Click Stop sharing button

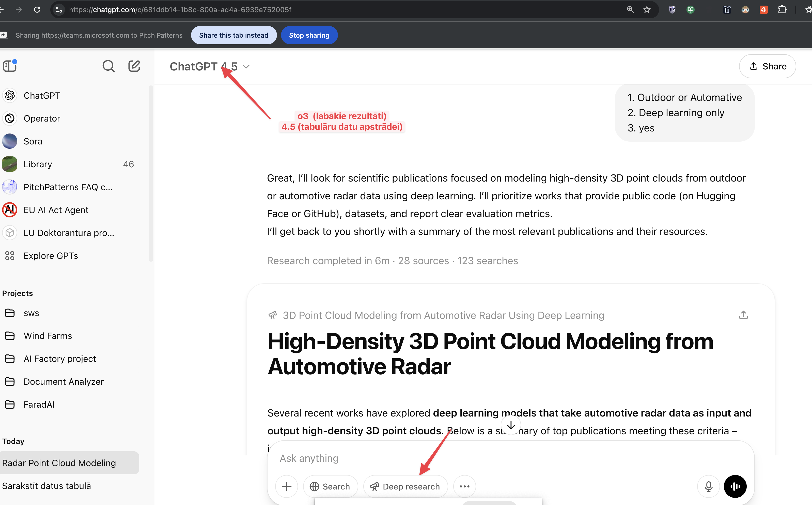309,35
